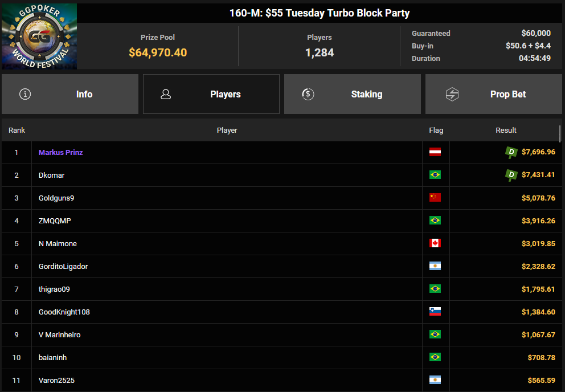The height and width of the screenshot is (392, 565).
Task: Click the GGPoker World Festival logo
Action: pos(39,36)
